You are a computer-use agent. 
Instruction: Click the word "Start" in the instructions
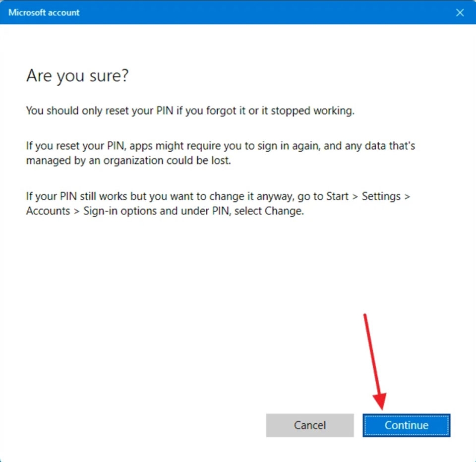(337, 196)
